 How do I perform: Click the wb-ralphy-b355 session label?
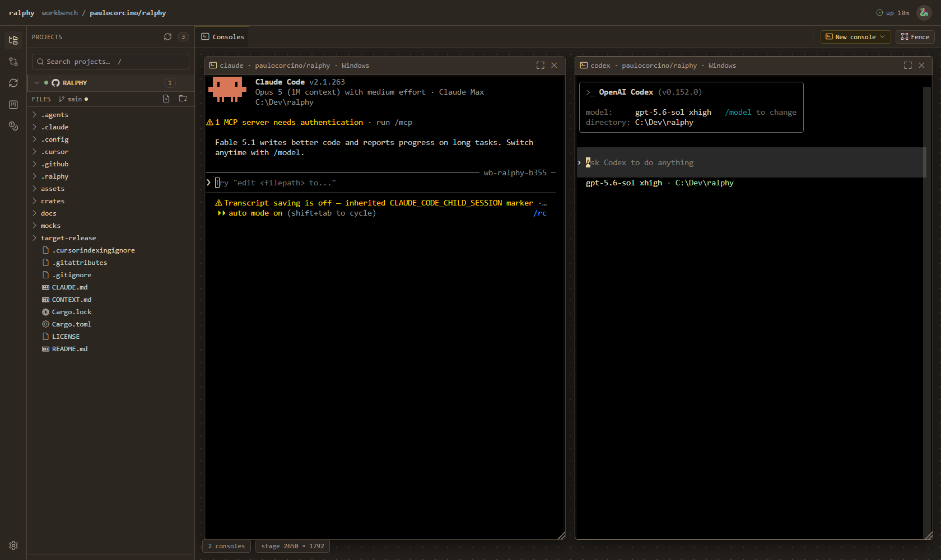[515, 172]
